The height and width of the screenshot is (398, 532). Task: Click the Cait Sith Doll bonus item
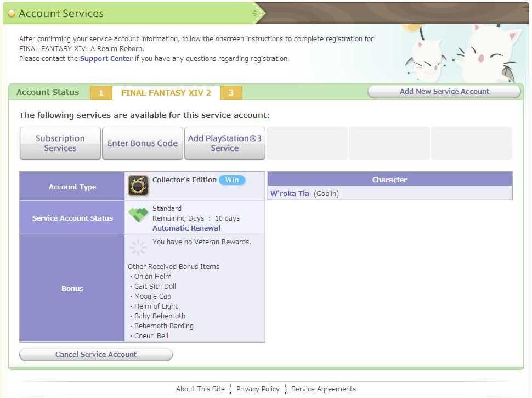click(x=155, y=287)
